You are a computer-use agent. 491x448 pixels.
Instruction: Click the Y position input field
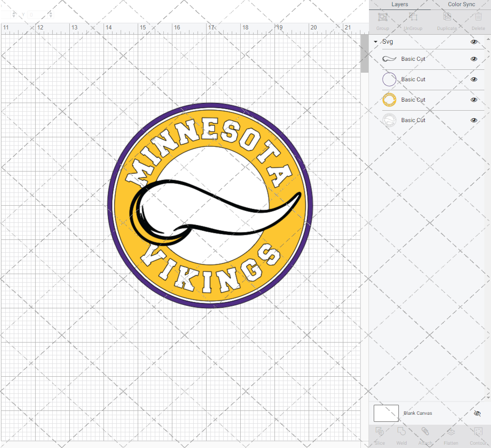point(38,15)
